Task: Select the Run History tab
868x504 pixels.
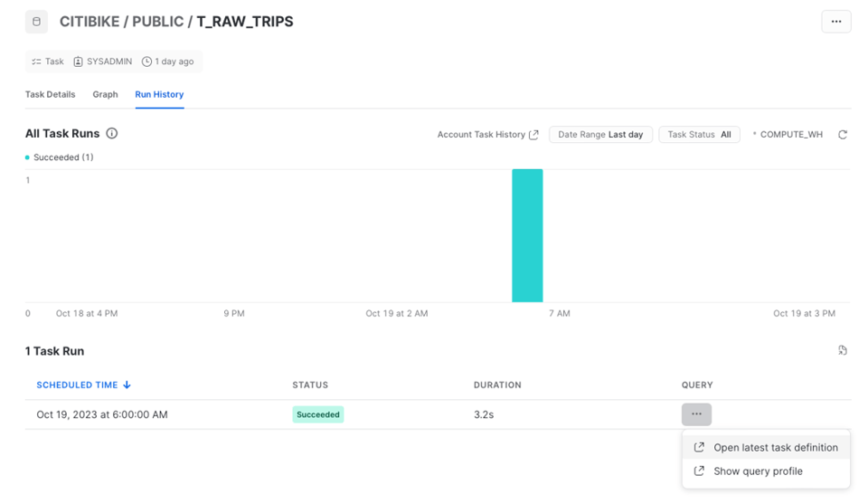Action: (159, 94)
